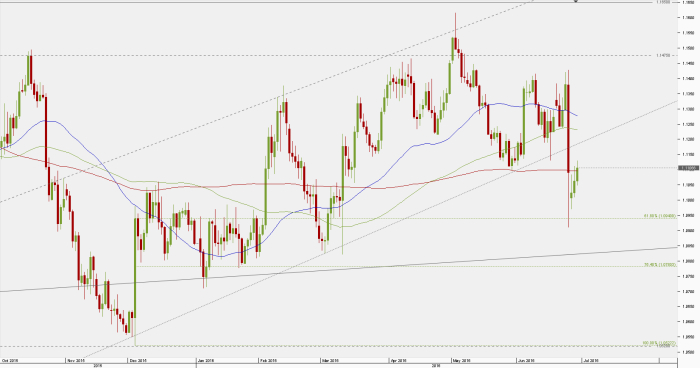700x368 pixels.
Task: Select the 61.8% Fibonacci retracement label
Action: pyautogui.click(x=660, y=216)
